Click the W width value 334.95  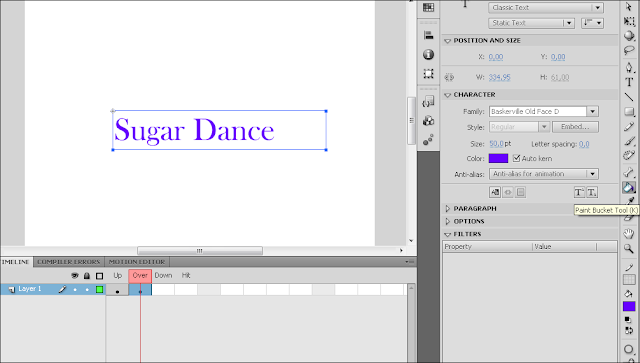click(500, 77)
